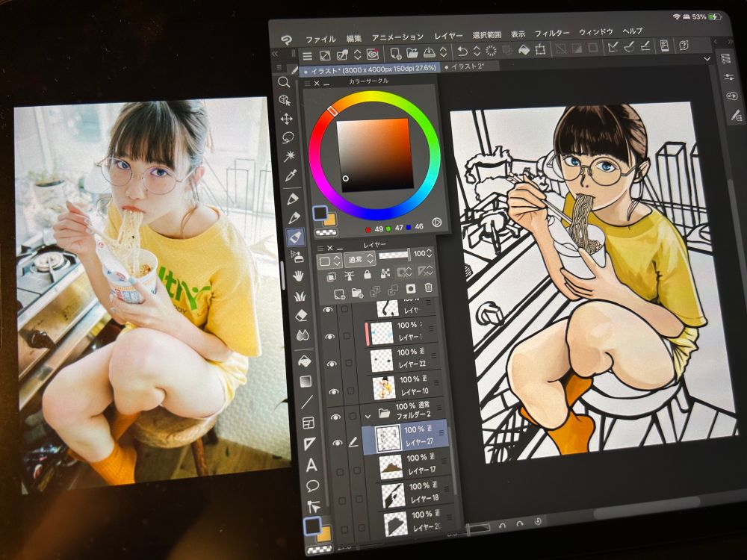Open the color circle panel menu icon
This screenshot has width=747, height=560.
point(307,84)
